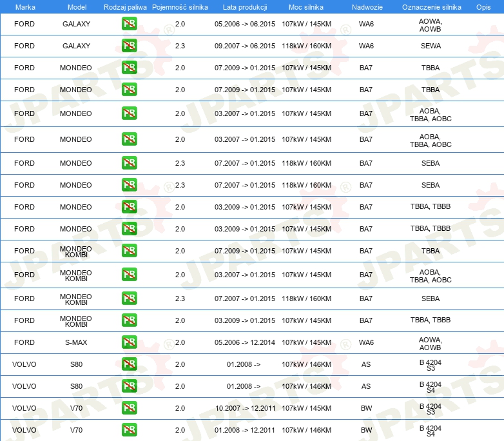
Task: Click the petrol fuel icon in the S-MAX row
Action: pyautogui.click(x=129, y=342)
